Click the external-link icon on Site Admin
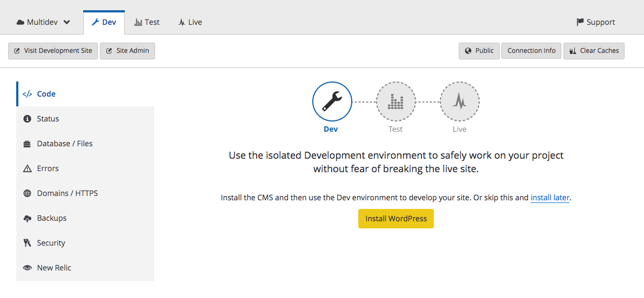This screenshot has height=298, width=644. 109,51
